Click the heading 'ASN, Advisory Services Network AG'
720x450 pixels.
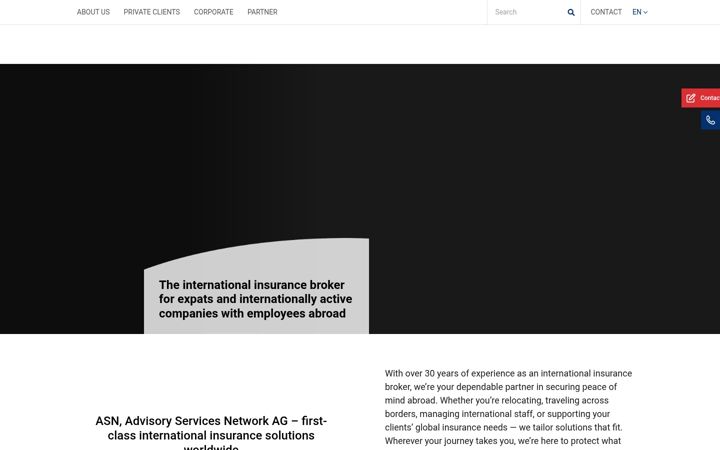click(211, 433)
